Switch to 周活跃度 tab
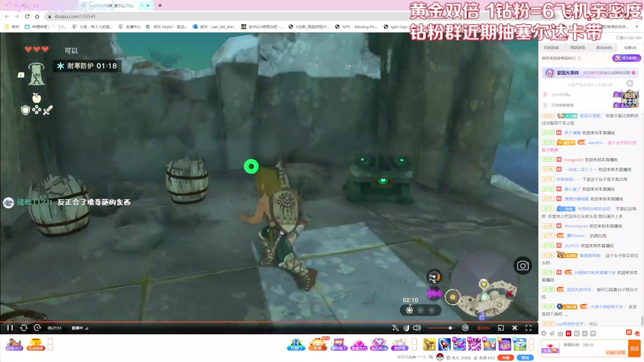This screenshot has width=644, height=362. tap(578, 48)
